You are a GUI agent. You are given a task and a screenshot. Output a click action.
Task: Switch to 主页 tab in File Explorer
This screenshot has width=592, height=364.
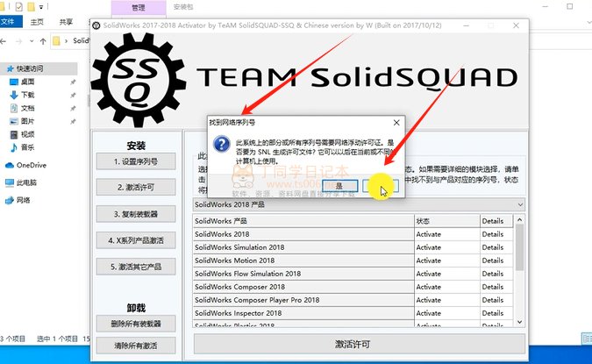37,22
